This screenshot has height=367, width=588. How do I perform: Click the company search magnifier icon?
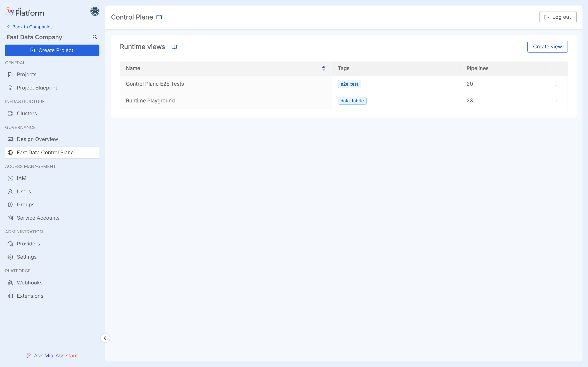pos(95,37)
